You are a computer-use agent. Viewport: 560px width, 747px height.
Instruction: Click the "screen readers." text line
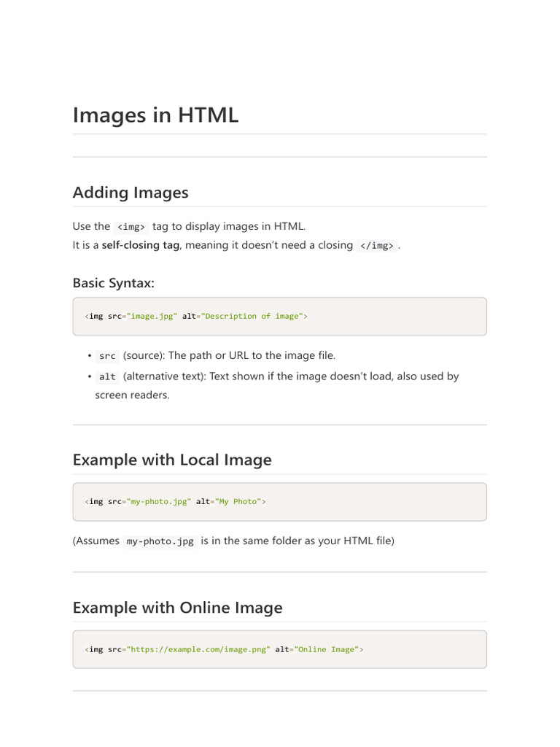click(132, 395)
